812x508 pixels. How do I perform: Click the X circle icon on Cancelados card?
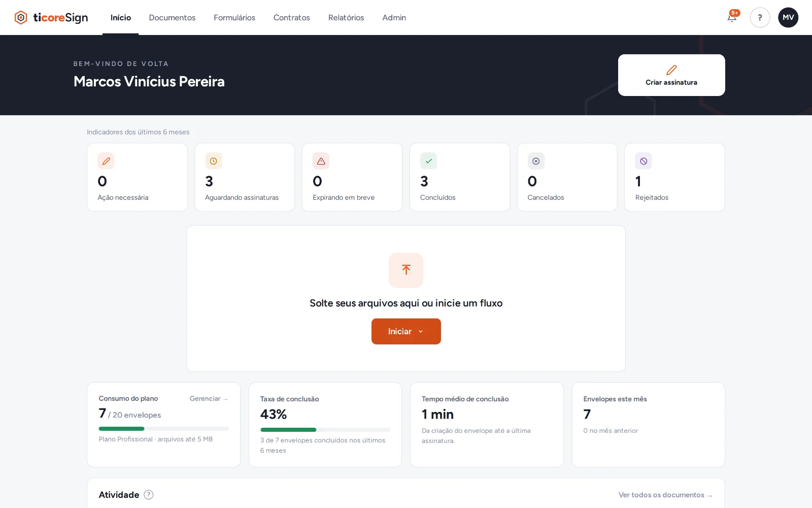point(536,161)
